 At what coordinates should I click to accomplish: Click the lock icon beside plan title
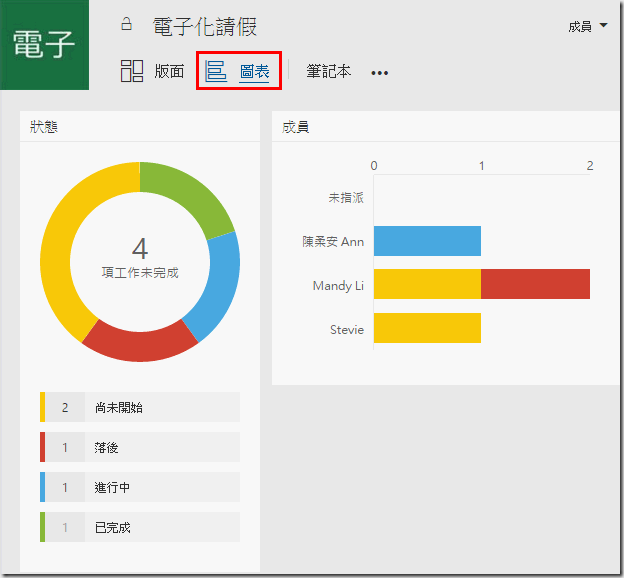coord(127,24)
